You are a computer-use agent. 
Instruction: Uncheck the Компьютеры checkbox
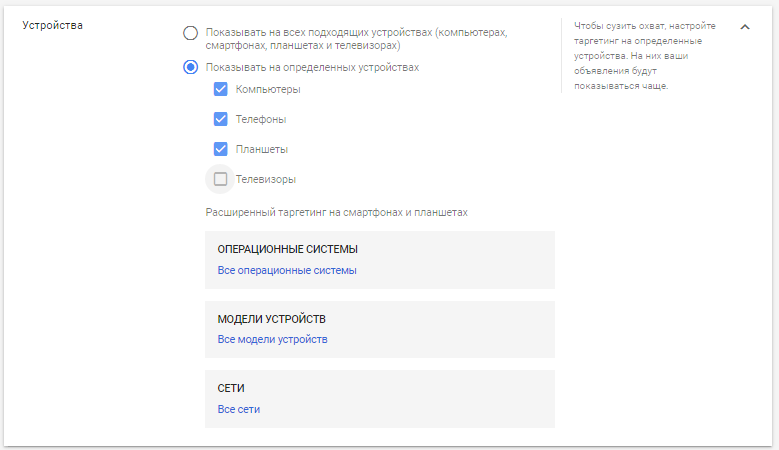221,90
